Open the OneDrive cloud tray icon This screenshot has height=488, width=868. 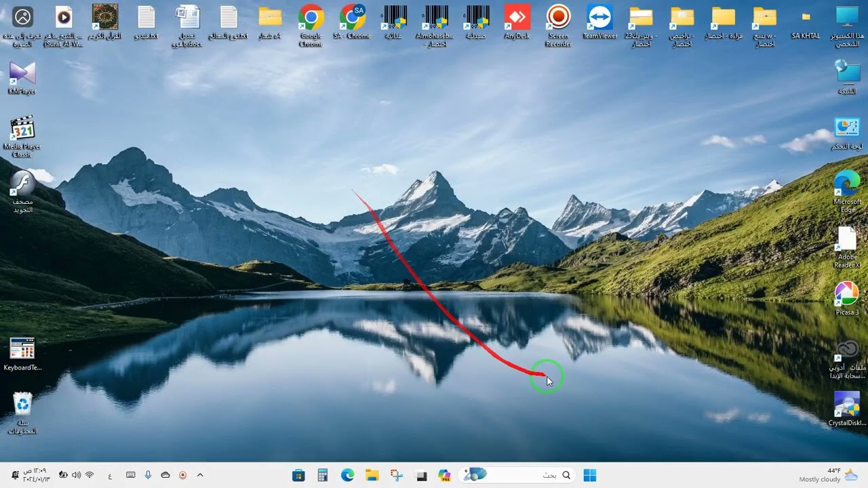pyautogui.click(x=165, y=475)
